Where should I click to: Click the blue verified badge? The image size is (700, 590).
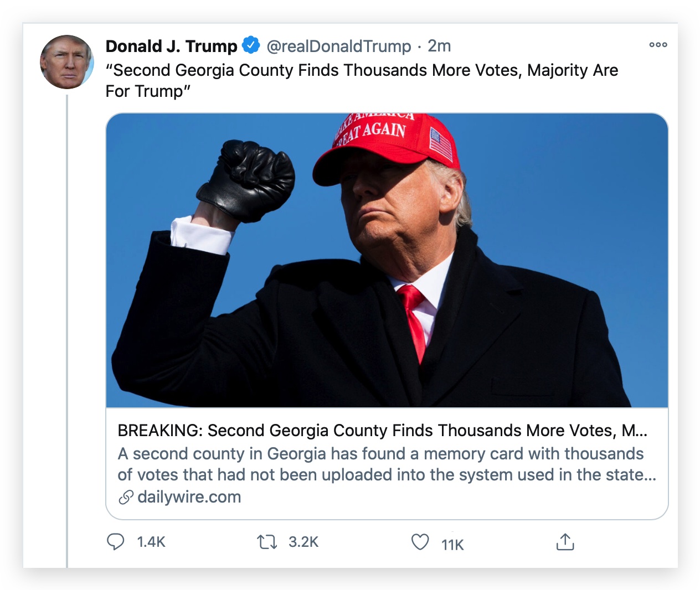[x=251, y=45]
